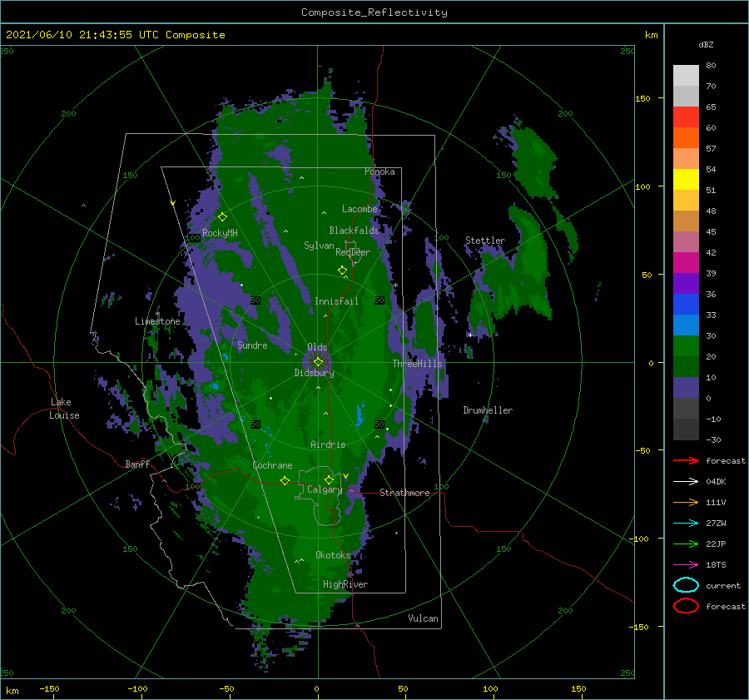Click the radar site marker between Olds and Didsbury
This screenshot has width=749, height=700.
pos(318,362)
